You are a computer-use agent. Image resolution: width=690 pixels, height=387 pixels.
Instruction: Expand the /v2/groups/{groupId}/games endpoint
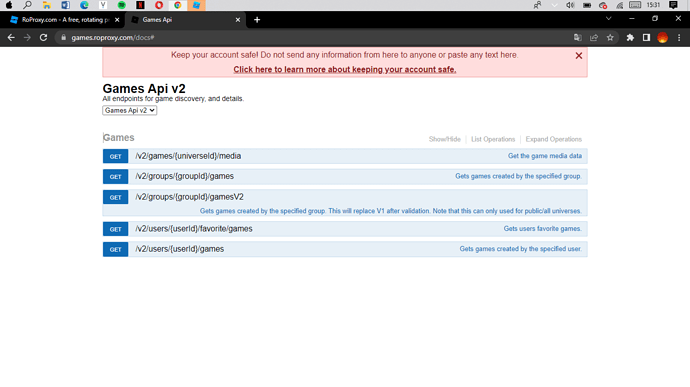coord(184,176)
